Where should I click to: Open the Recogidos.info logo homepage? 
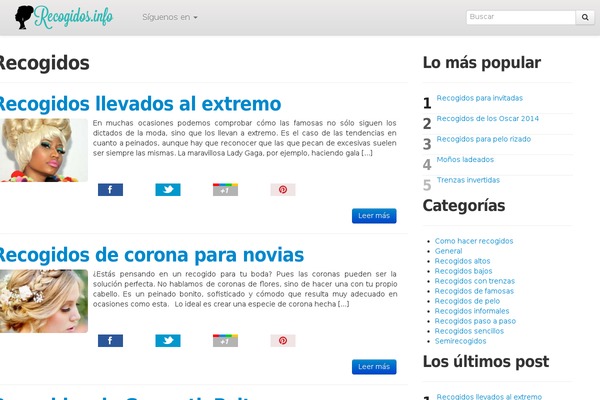pos(64,17)
